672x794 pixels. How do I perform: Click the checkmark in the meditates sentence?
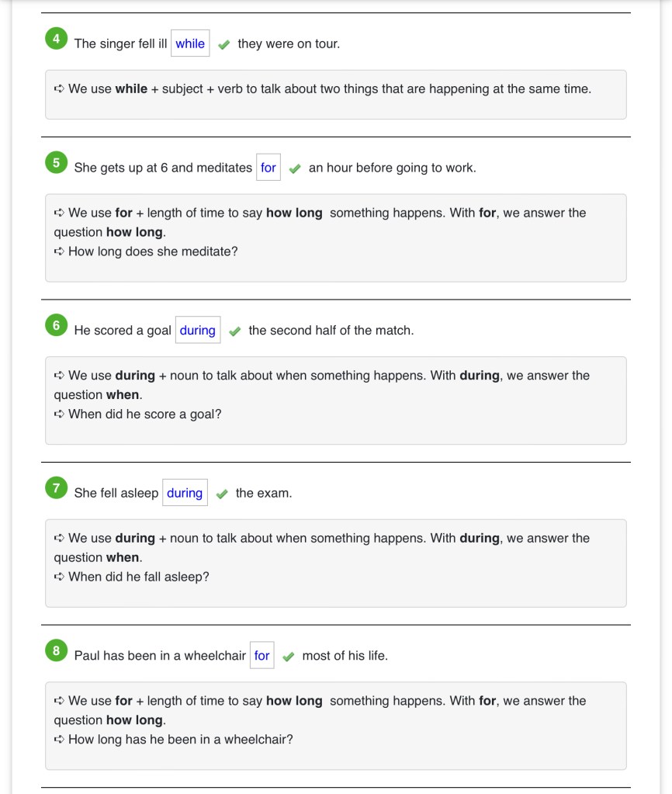point(294,169)
